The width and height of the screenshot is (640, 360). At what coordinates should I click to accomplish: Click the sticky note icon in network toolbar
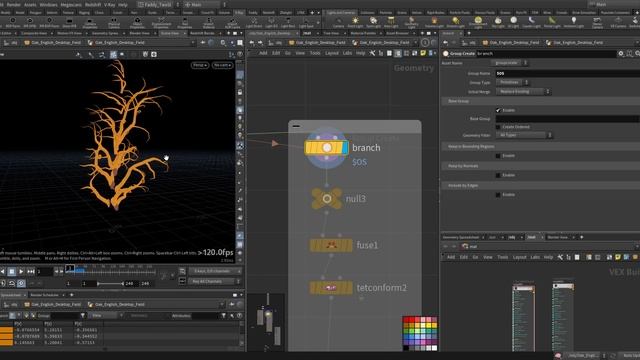click(x=423, y=53)
